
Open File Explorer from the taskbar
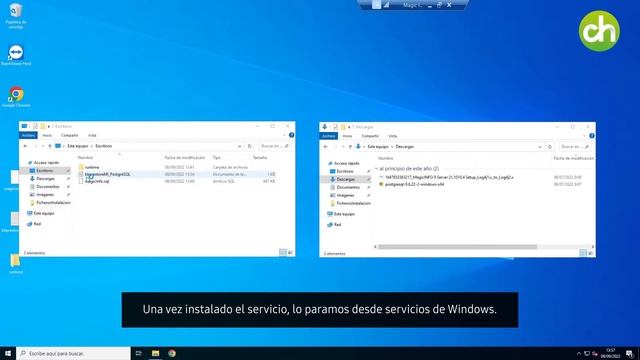point(156,353)
